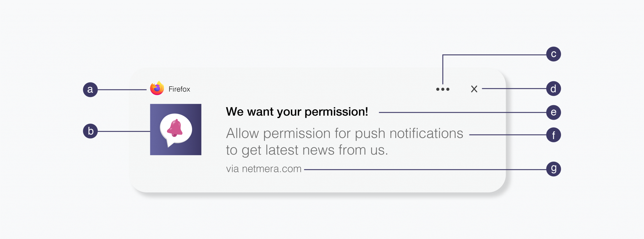This screenshot has width=644, height=239.
Task: Click the Firefox logo icon
Action: coord(157,88)
